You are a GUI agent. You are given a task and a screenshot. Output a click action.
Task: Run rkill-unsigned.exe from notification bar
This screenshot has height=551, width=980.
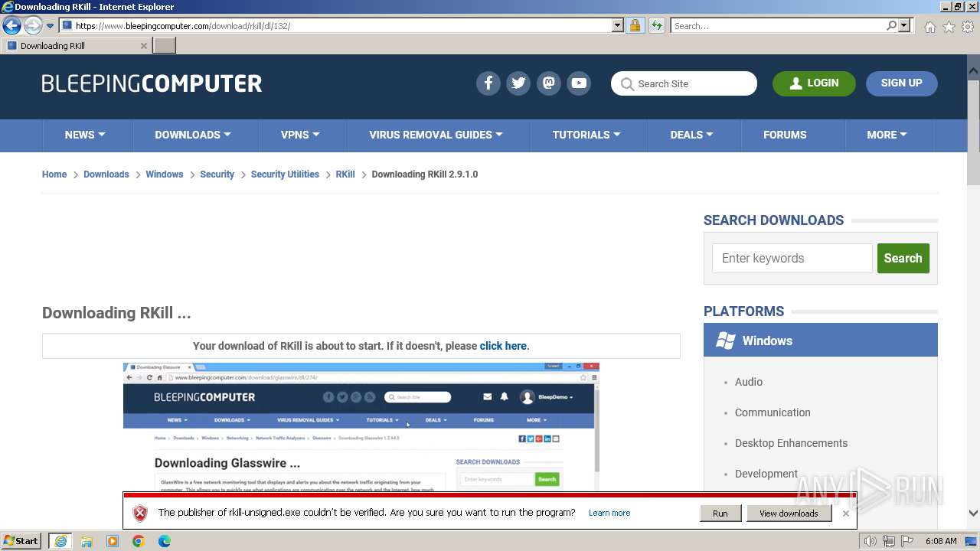pyautogui.click(x=720, y=514)
